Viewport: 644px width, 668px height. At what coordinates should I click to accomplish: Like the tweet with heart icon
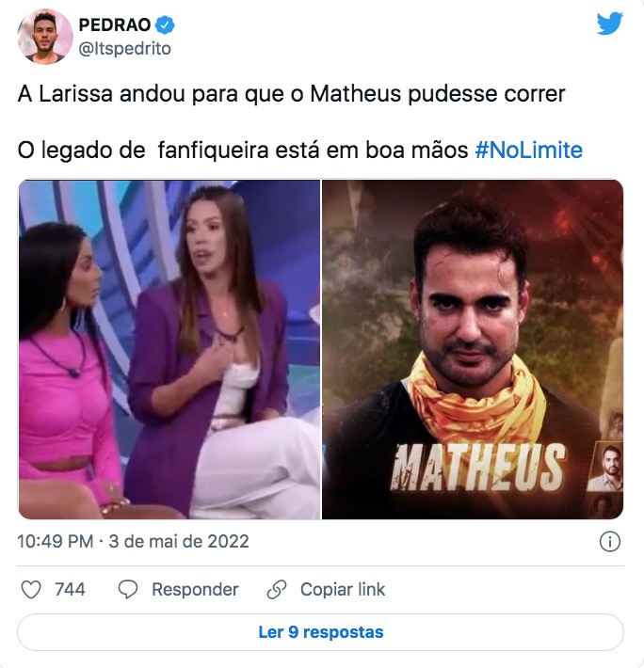(x=31, y=590)
